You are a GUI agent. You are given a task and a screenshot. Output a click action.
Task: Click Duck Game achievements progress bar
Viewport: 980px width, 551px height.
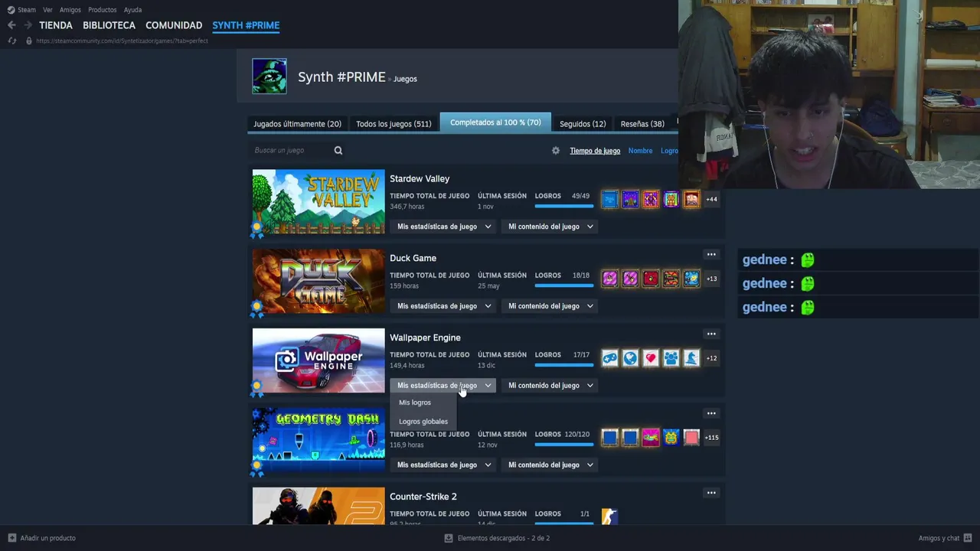(563, 286)
